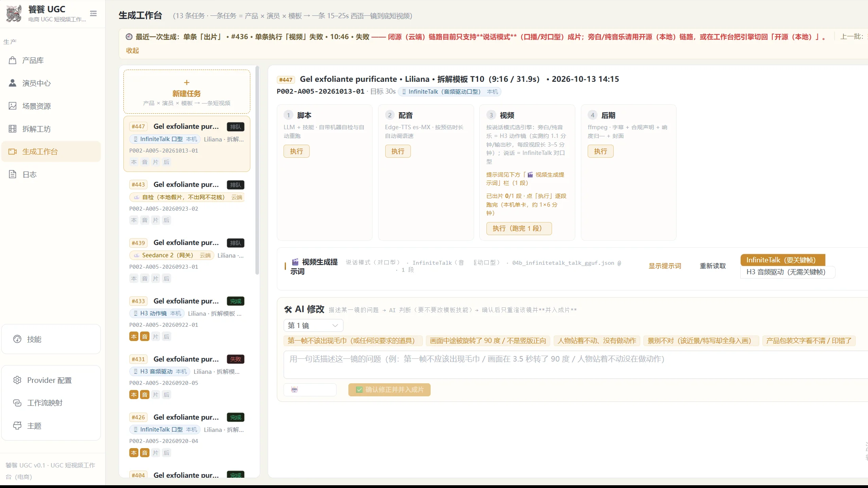Go to 场景资源 page
Screen dimensions: 868x488
click(x=51, y=106)
